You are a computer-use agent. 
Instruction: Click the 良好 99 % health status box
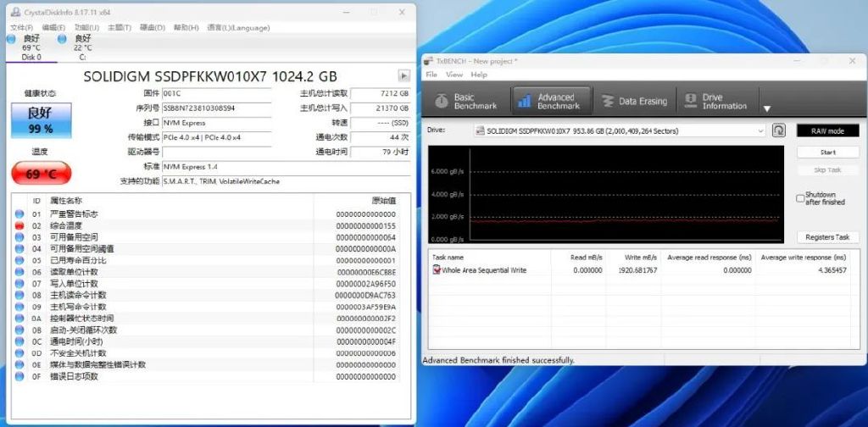coord(42,120)
